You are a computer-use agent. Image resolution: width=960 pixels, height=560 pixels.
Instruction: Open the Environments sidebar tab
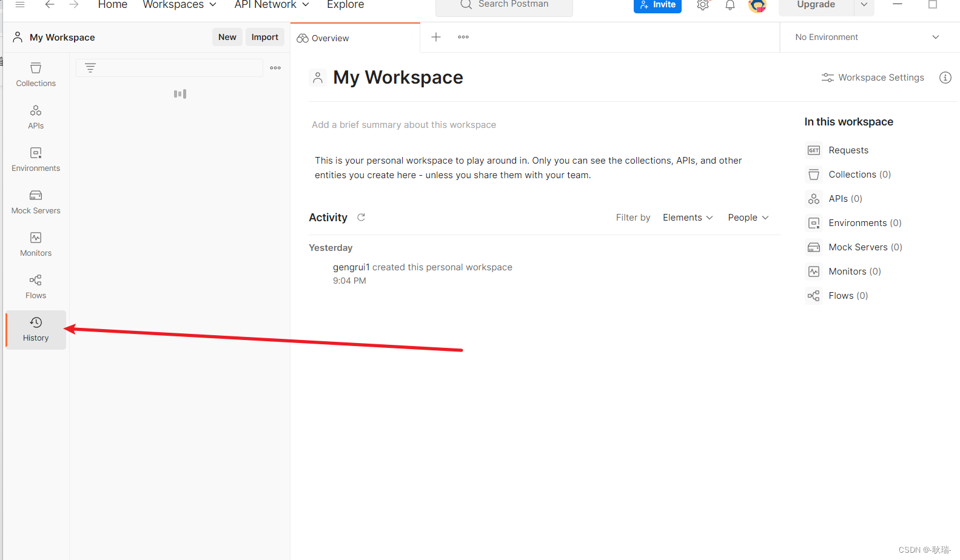click(36, 159)
